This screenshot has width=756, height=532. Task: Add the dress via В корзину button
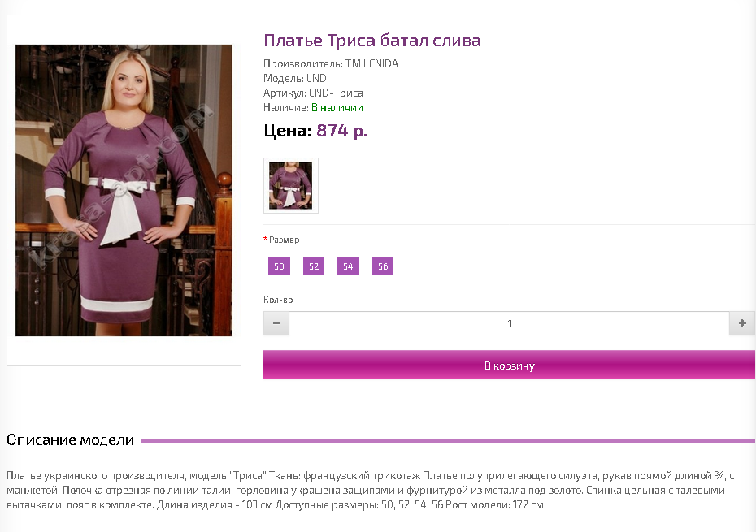click(x=509, y=365)
